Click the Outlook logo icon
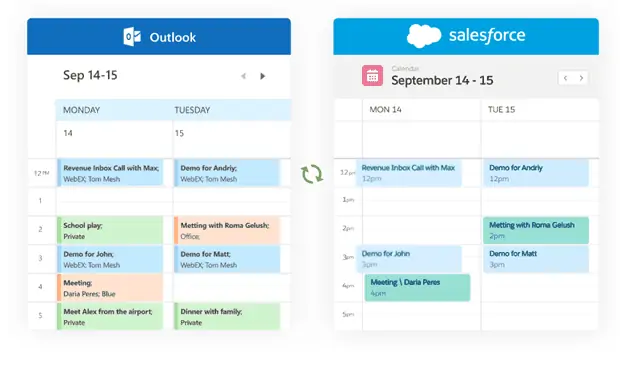This screenshot has width=624, height=380. tap(132, 37)
